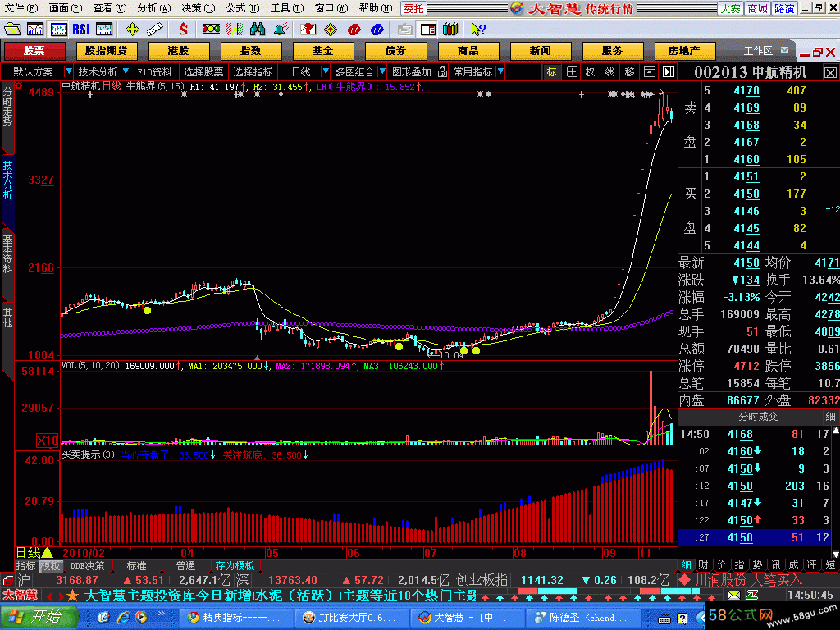Open the 工具(T) menu

pos(286,8)
